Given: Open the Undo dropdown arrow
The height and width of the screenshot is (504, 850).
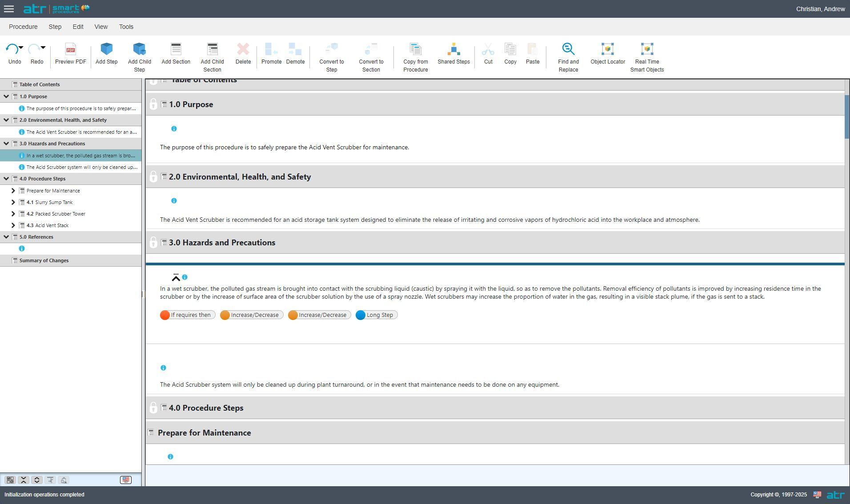Looking at the screenshot, I should 20,47.
